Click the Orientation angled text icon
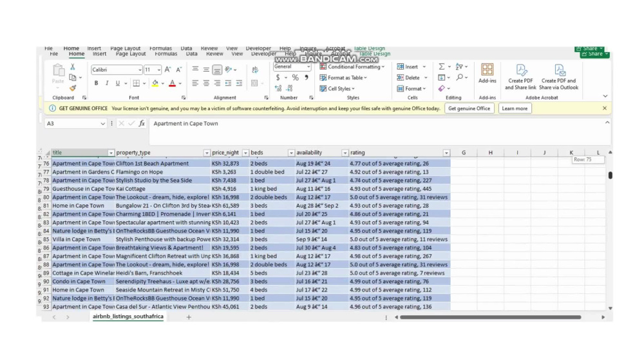 tap(229, 70)
